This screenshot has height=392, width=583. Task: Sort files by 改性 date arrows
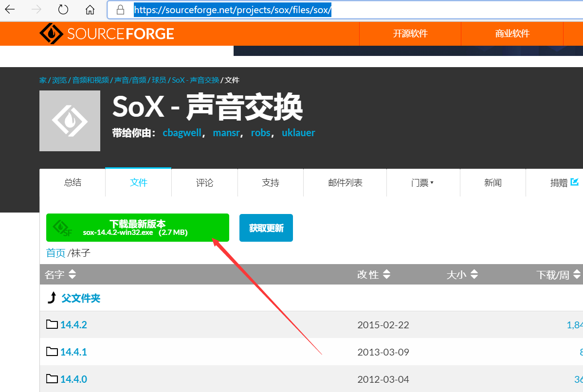[x=387, y=274]
